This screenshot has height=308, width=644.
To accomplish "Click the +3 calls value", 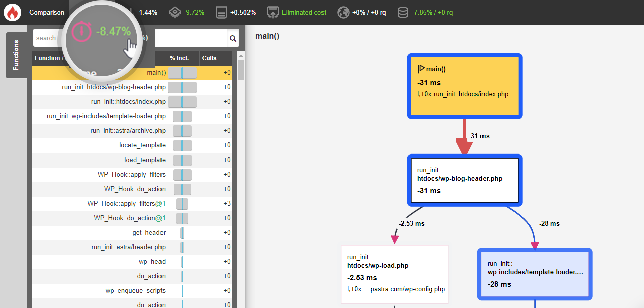I will [227, 204].
